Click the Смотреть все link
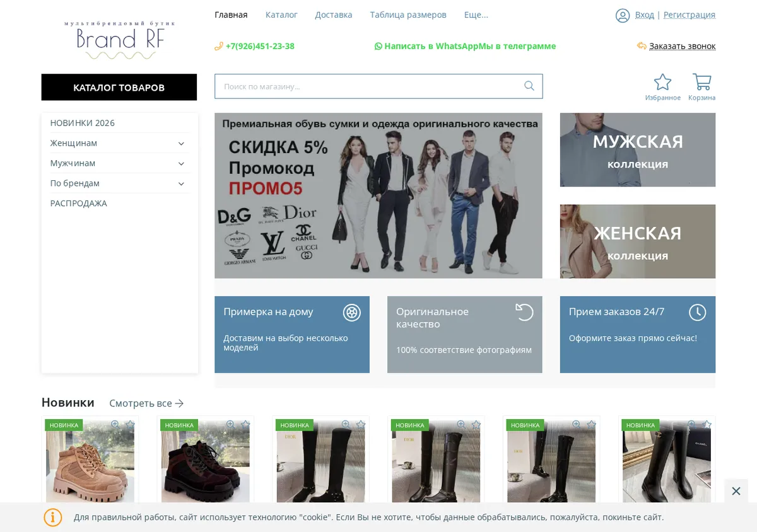757x532 pixels. [146, 403]
